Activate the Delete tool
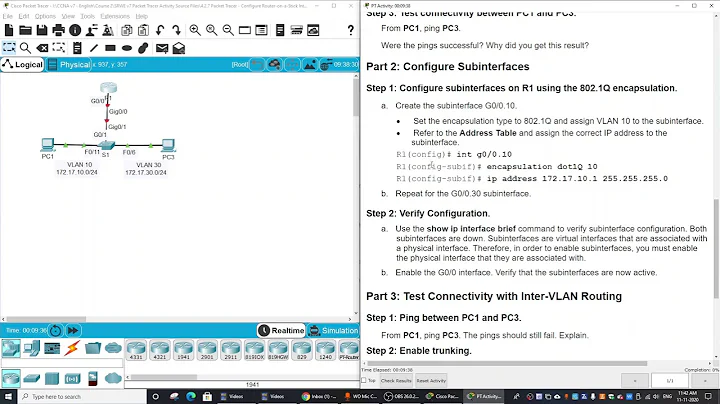720x404 pixels. pos(42,48)
